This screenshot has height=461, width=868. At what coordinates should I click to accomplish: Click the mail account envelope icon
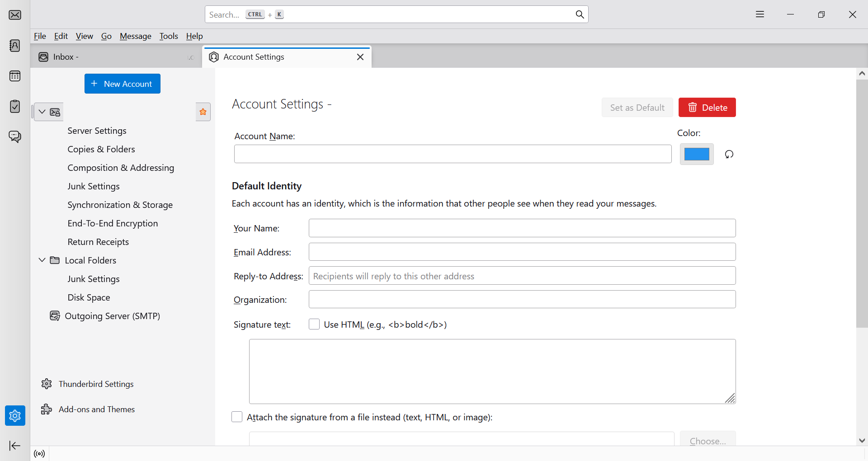coord(55,112)
